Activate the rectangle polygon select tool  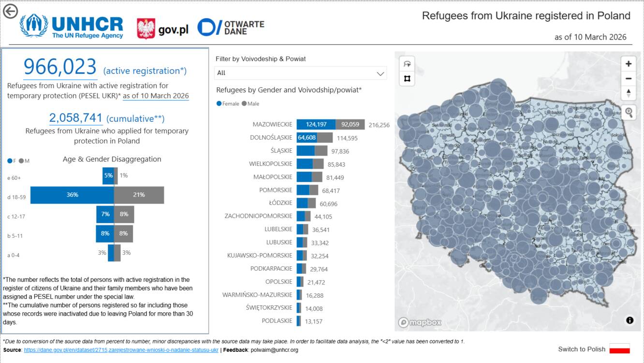click(407, 78)
